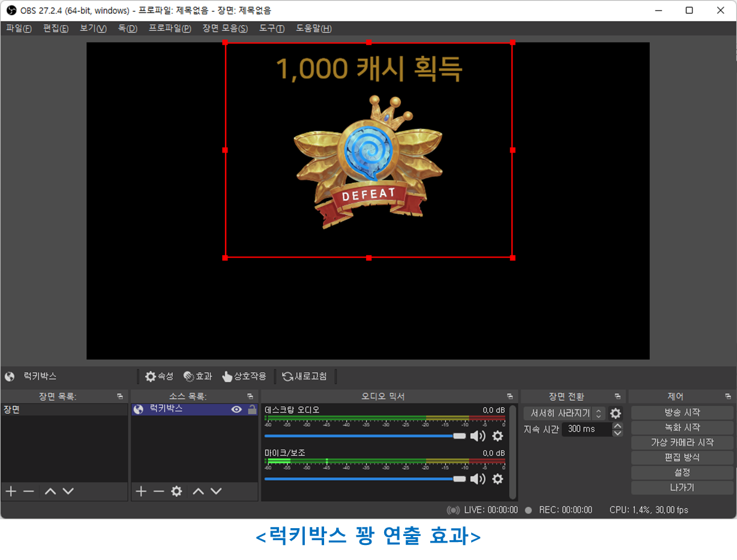Remove the selected scene with the minus icon
737x560 pixels.
29,491
